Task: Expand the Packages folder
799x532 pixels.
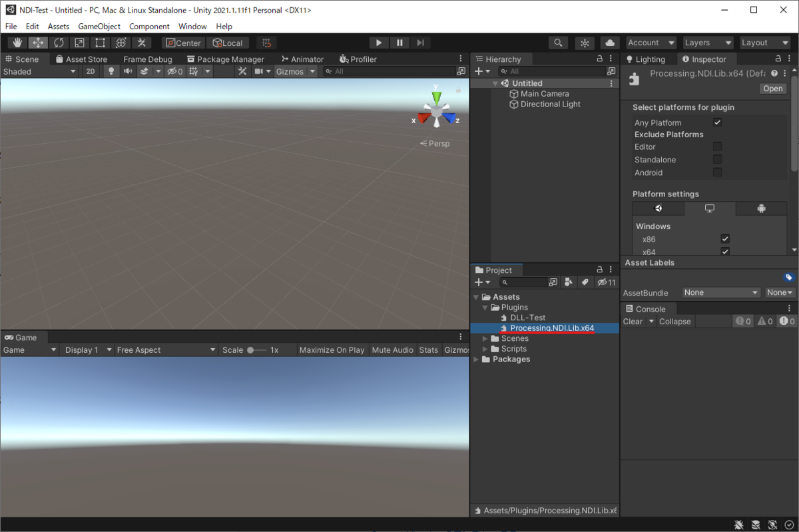Action: [476, 360]
